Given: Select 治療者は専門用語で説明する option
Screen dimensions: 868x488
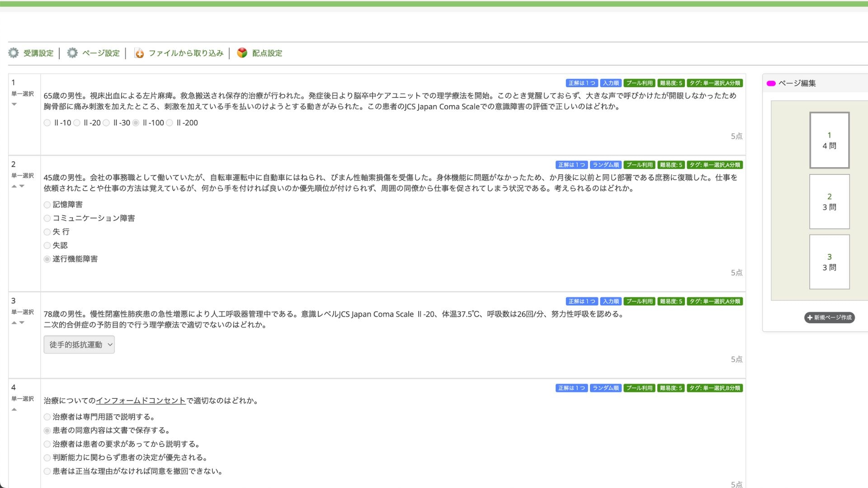Looking at the screenshot, I should pos(47,417).
